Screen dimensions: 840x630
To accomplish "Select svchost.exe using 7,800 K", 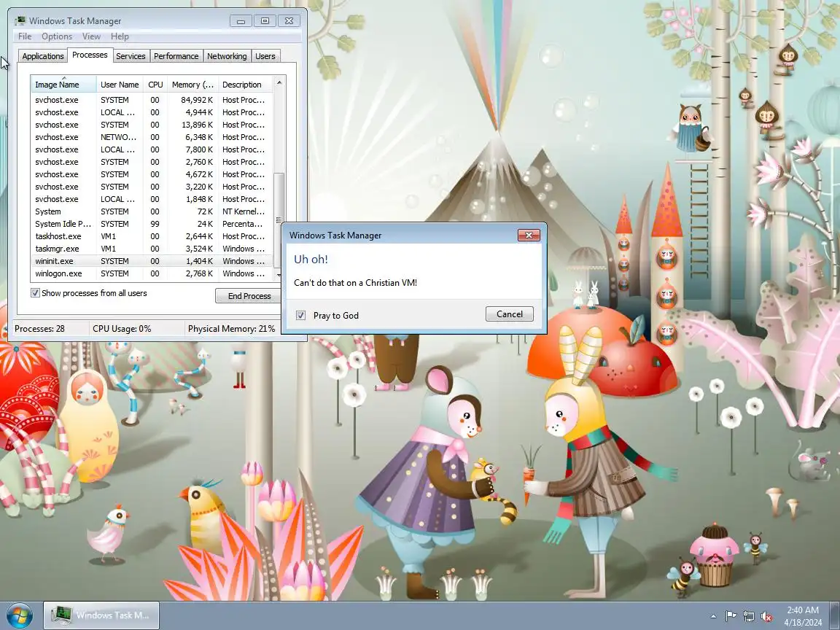I will pos(152,149).
